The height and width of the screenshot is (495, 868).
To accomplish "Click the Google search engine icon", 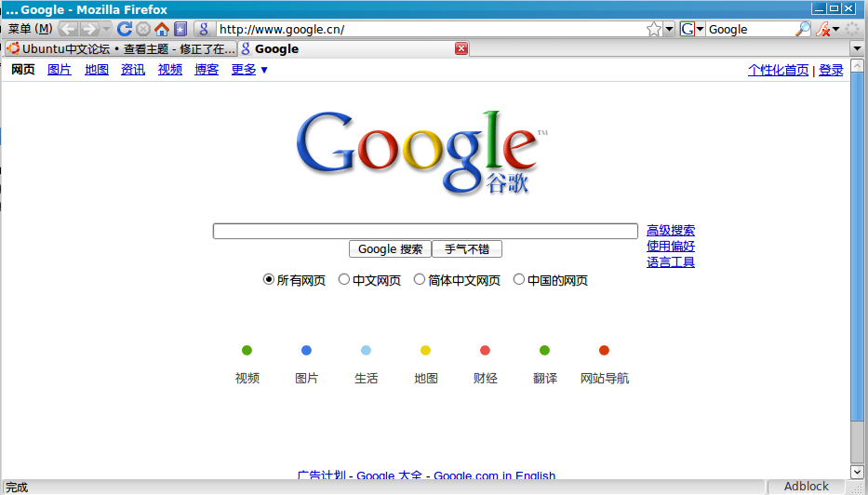I will pyautogui.click(x=687, y=29).
